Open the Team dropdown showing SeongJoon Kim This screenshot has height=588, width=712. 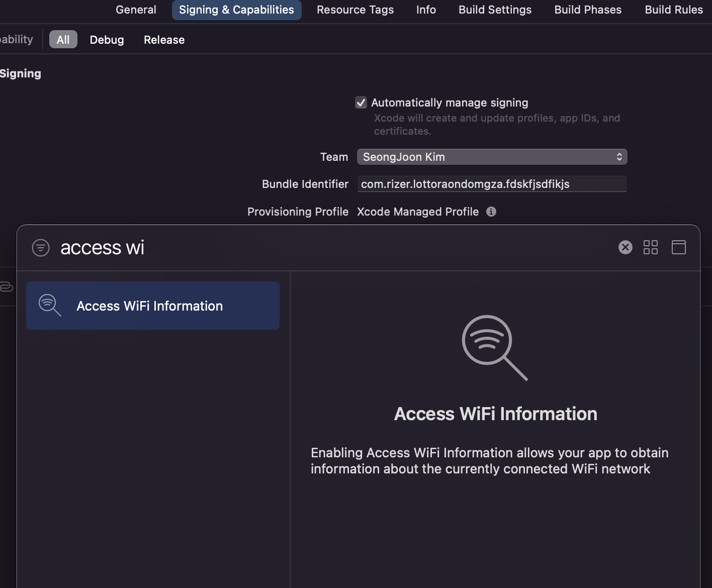point(492,157)
